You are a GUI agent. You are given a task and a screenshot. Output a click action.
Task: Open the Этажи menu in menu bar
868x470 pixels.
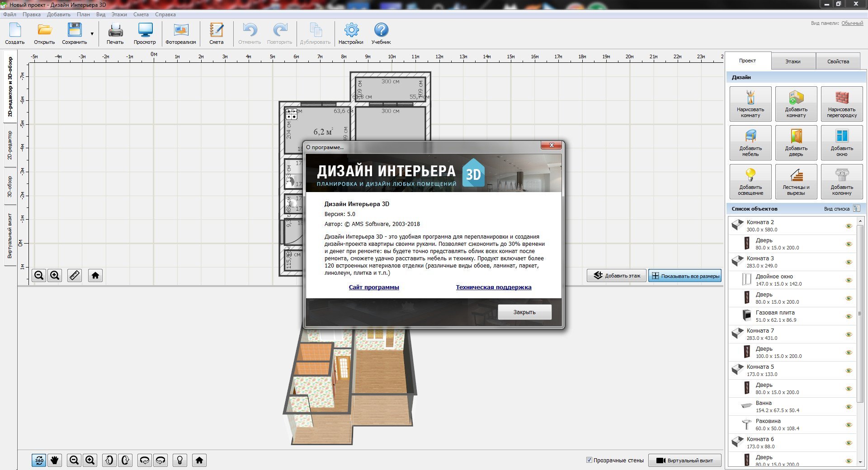pyautogui.click(x=119, y=14)
